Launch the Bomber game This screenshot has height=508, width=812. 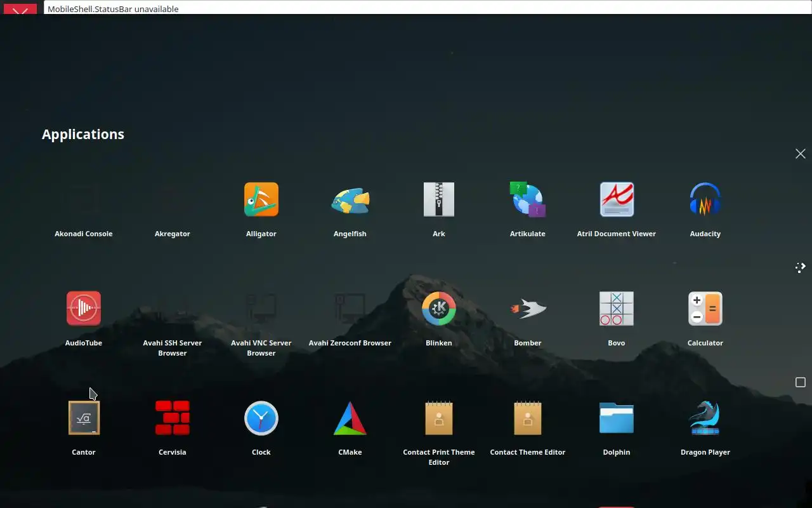(528, 309)
